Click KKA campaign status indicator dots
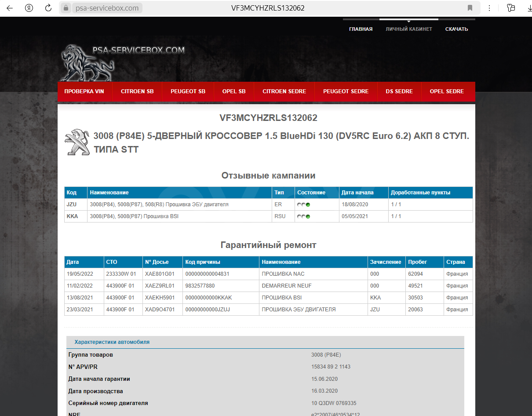The image size is (532, 416). [x=303, y=216]
